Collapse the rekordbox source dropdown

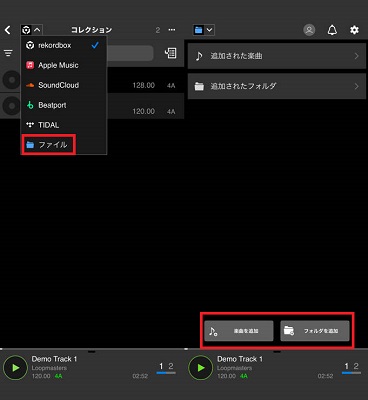point(31,30)
